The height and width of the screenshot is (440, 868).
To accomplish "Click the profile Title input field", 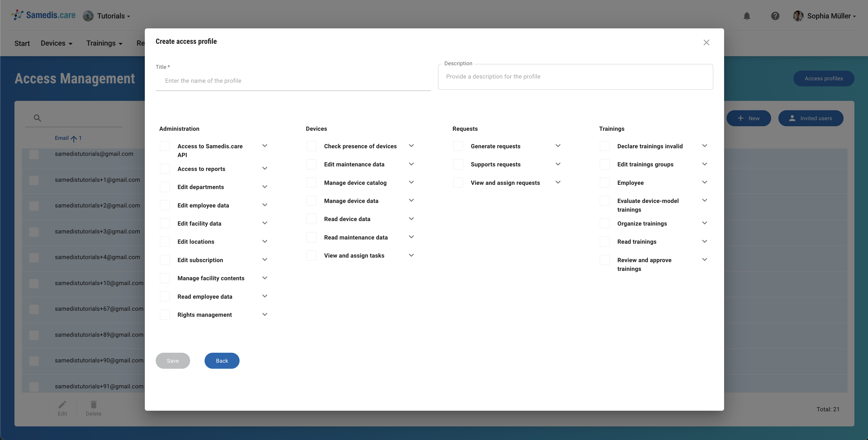I will [x=293, y=81].
